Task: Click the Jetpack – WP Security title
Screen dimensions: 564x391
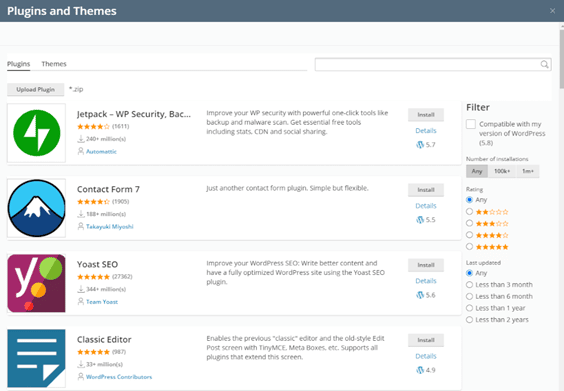Action: (x=134, y=114)
